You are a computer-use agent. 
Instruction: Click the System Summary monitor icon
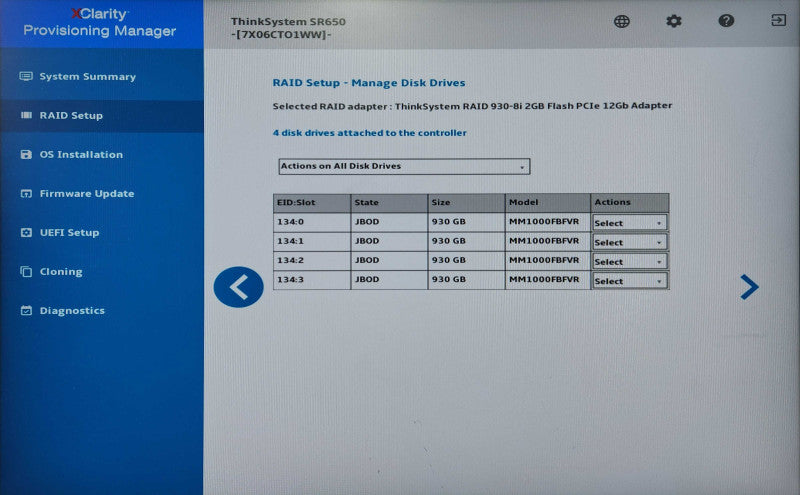coord(26,77)
